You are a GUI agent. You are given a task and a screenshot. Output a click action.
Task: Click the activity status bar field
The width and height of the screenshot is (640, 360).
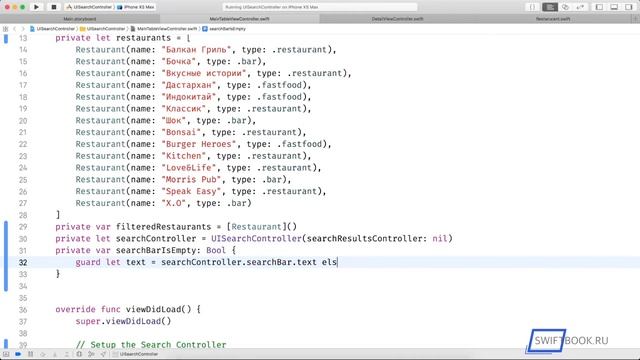[320, 7]
